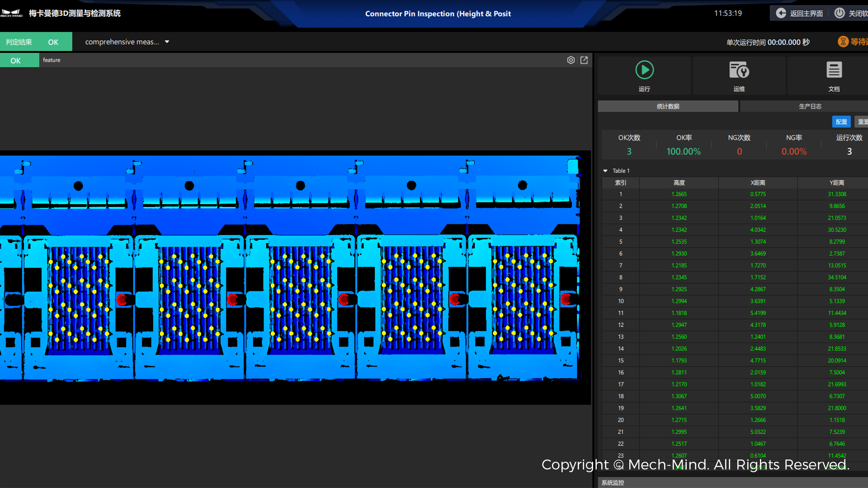
Task: Click the orange waiting status icon
Action: click(x=843, y=42)
